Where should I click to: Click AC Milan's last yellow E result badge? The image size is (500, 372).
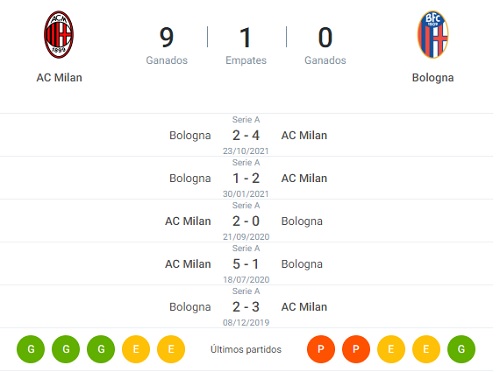(x=171, y=349)
